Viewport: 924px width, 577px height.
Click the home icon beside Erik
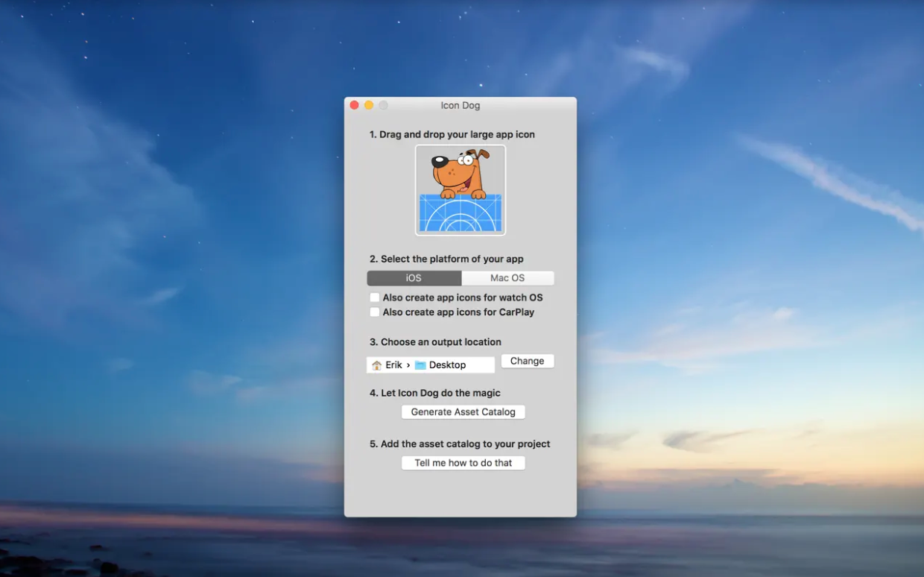(376, 365)
